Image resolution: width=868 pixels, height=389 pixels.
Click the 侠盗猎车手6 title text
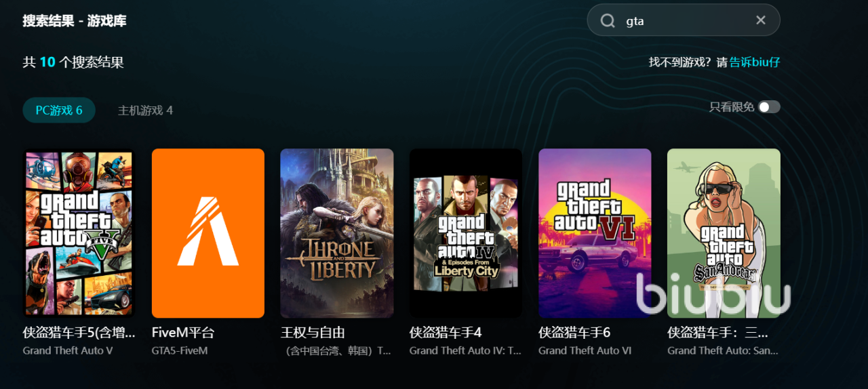click(574, 333)
